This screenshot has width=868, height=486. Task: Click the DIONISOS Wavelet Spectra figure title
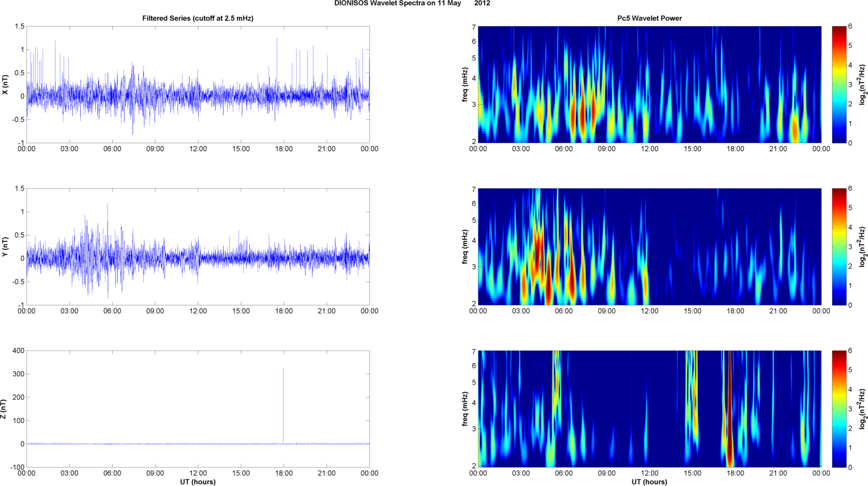(412, 3)
